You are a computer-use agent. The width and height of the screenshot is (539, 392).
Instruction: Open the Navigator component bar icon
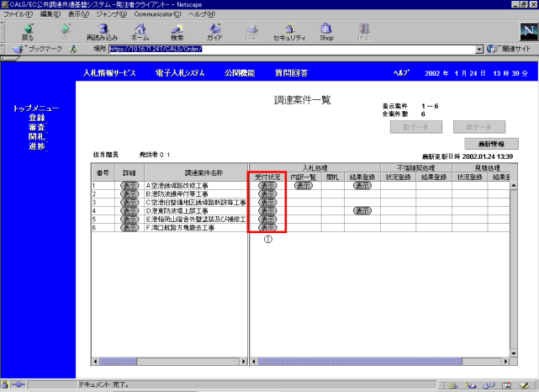[x=453, y=385]
